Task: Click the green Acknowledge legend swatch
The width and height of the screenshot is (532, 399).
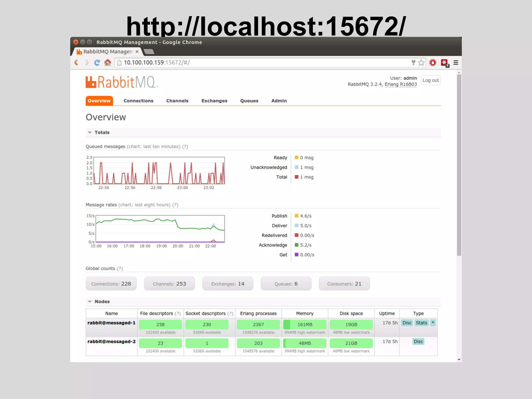Action: coord(296,245)
